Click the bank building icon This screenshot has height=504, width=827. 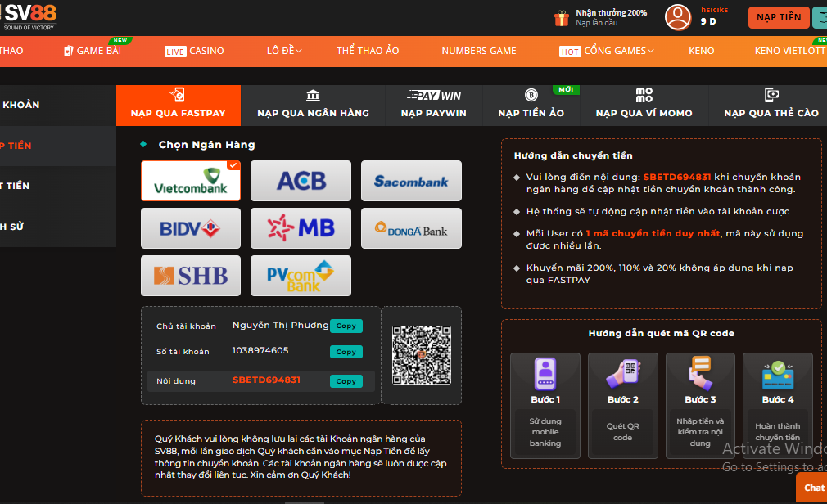point(313,96)
